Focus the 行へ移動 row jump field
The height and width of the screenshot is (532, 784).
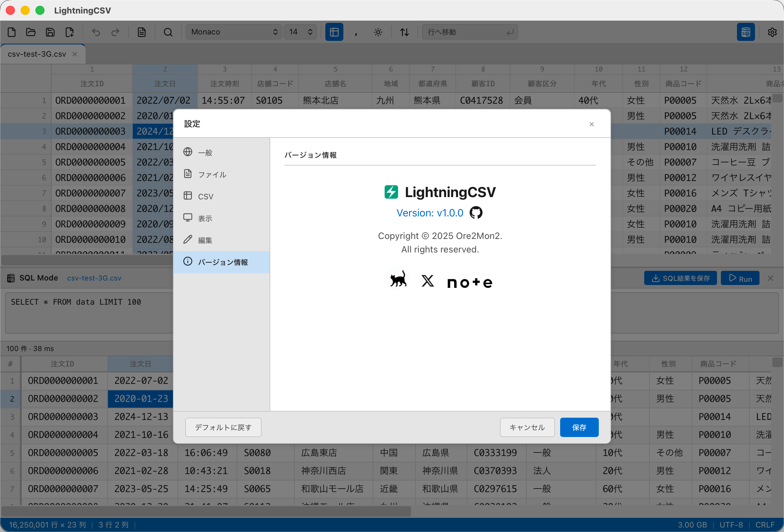pyautogui.click(x=470, y=32)
